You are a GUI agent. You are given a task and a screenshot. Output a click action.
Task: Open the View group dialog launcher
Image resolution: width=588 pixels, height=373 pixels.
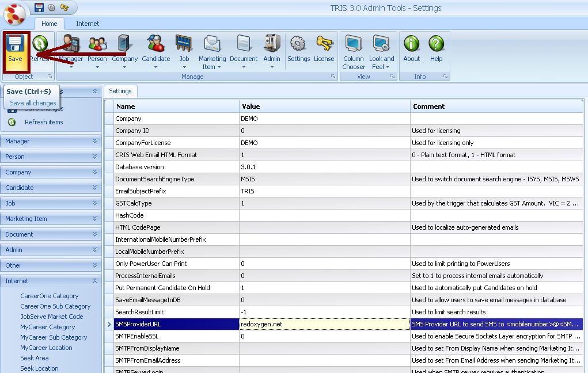392,77
